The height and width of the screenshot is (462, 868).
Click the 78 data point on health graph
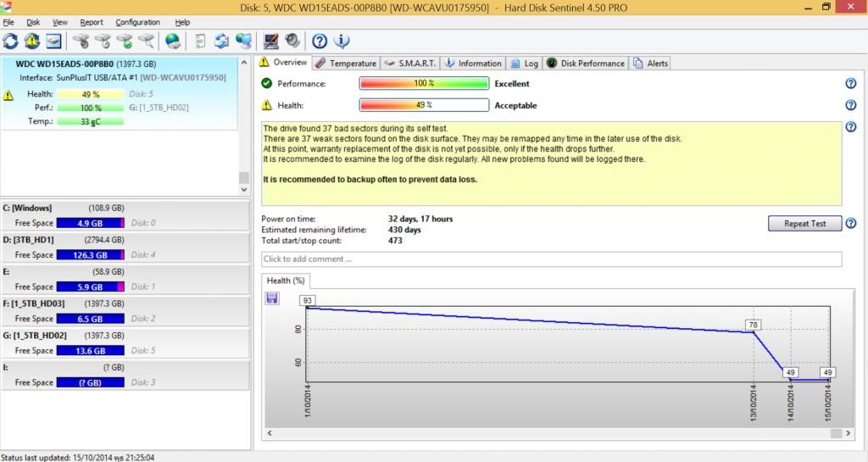(753, 326)
